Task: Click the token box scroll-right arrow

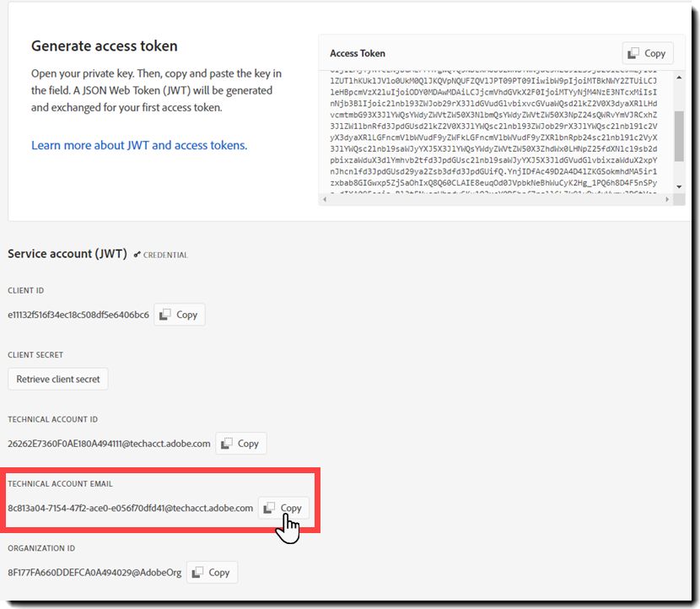Action: tap(667, 200)
